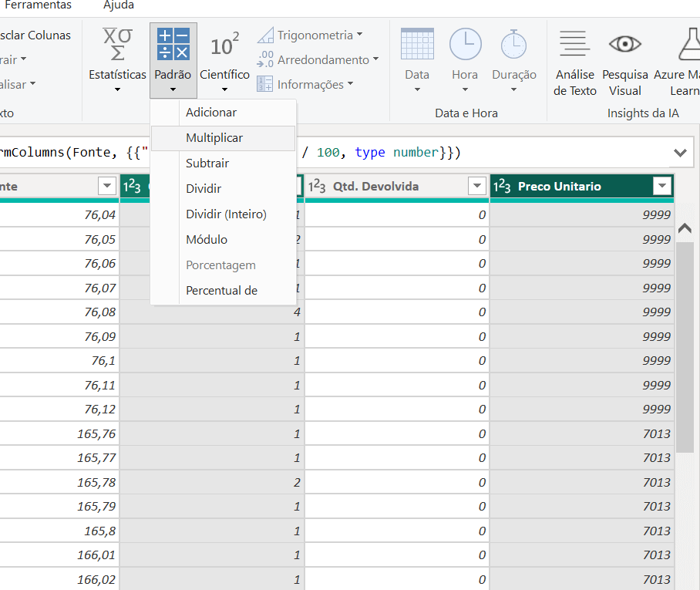The height and width of the screenshot is (590, 700).
Task: Expand the Científico dropdown arrow
Action: 224,89
